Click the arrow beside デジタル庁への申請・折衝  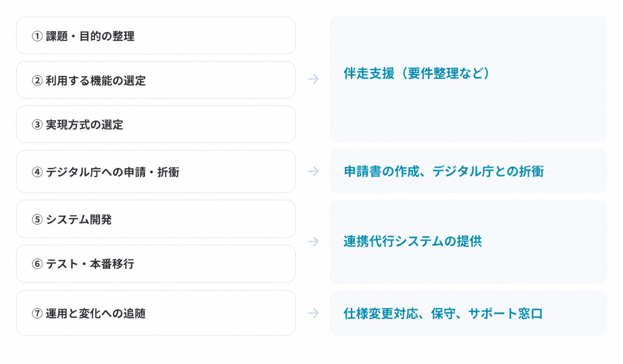pyautogui.click(x=314, y=171)
